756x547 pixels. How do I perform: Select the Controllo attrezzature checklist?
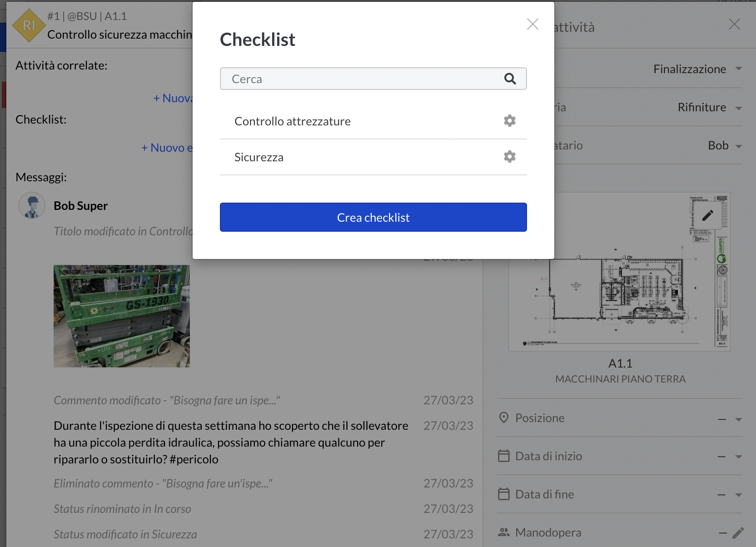293,121
